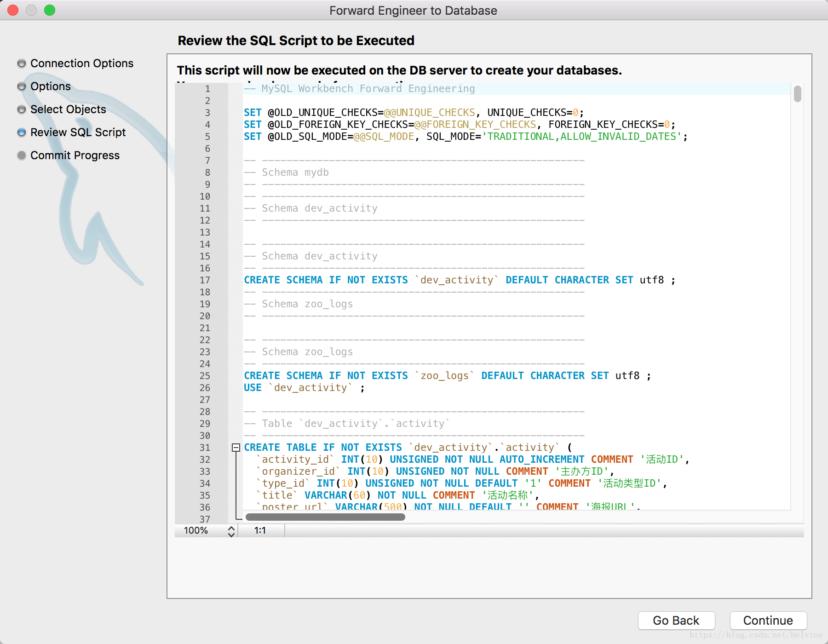The height and width of the screenshot is (644, 828).
Task: Select Commit Progress step
Action: click(75, 155)
